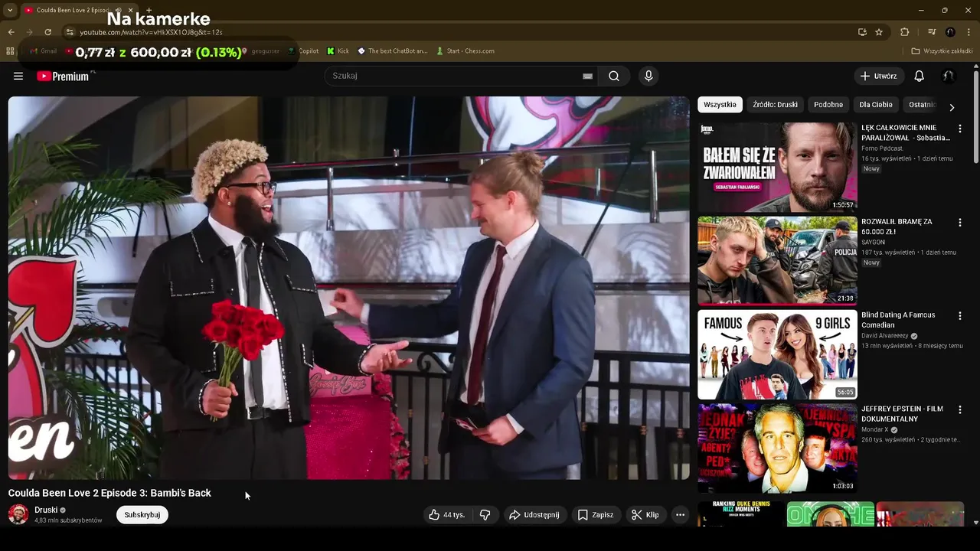Click the Subskrybuj button
This screenshot has width=980, height=551.
click(142, 515)
